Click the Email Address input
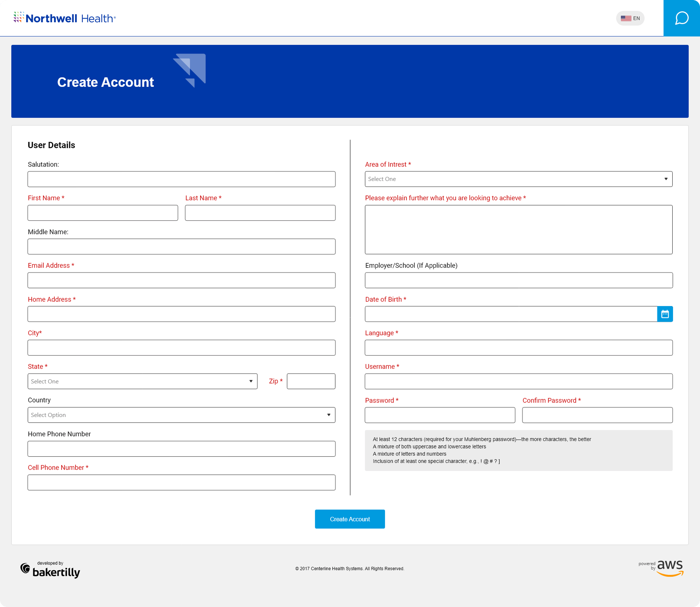This screenshot has width=700, height=607. (x=181, y=281)
